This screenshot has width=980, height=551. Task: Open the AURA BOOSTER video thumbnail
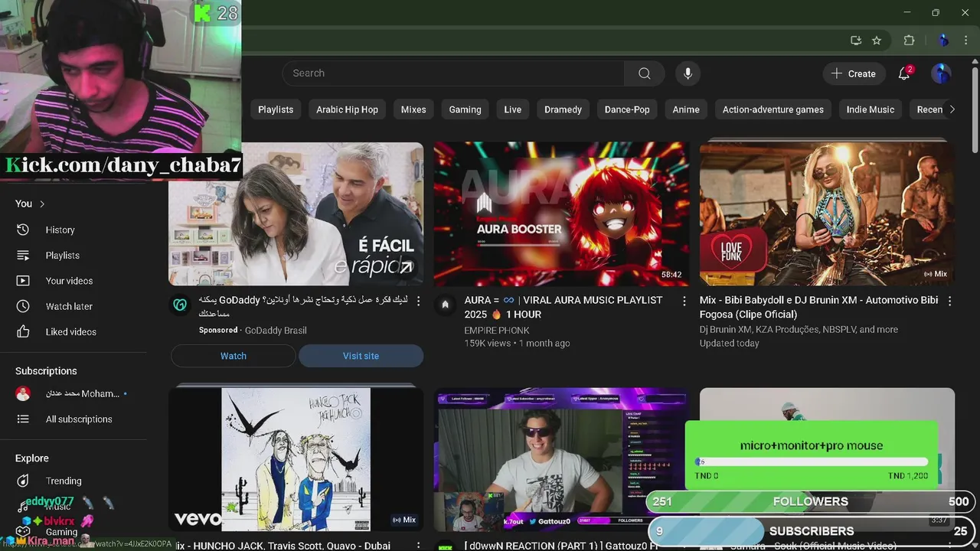coord(561,214)
